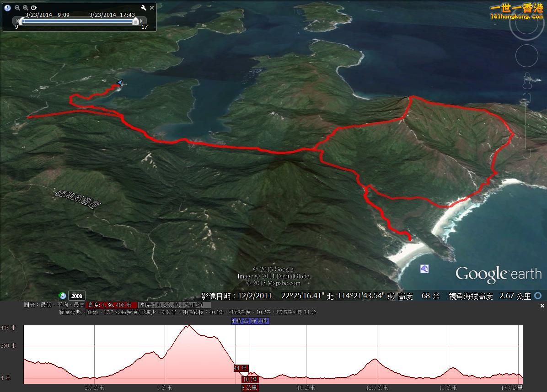Step time slider forward

click(142, 21)
